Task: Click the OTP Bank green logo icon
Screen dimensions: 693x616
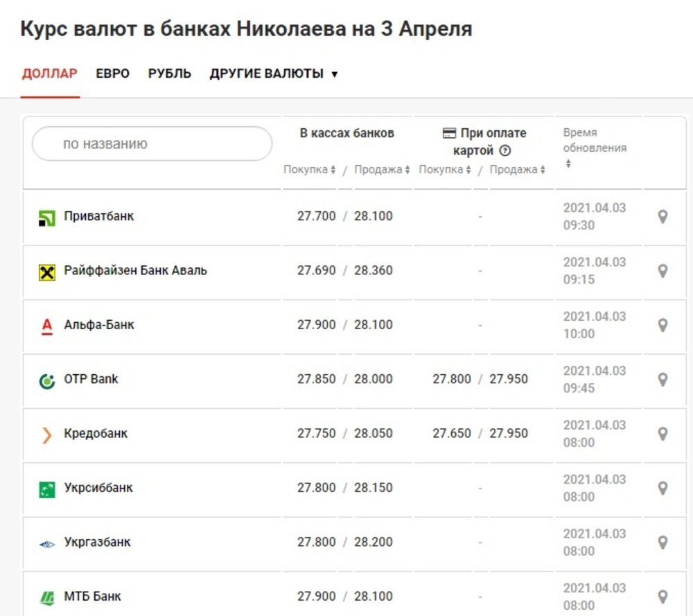Action: click(47, 381)
